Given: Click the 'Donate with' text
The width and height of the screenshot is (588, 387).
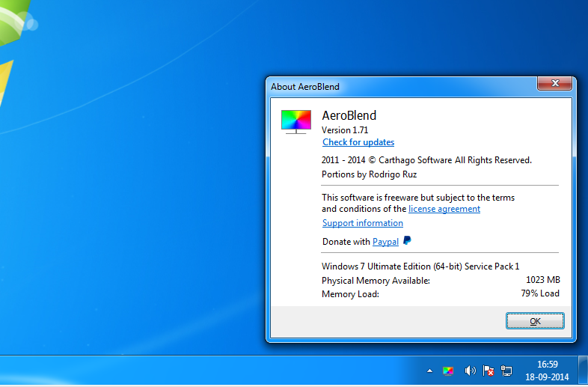Looking at the screenshot, I should tap(346, 242).
